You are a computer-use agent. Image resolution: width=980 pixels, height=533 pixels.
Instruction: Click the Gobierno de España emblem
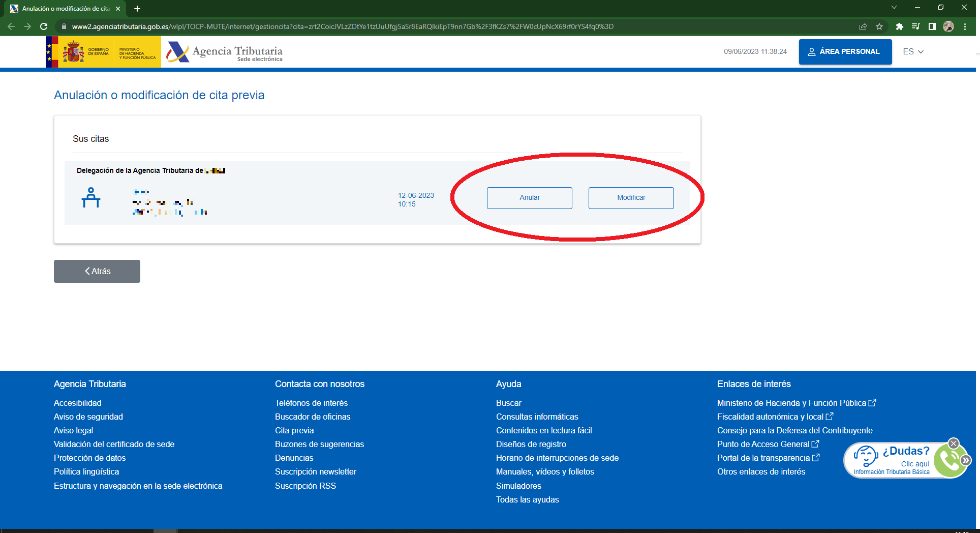pos(74,52)
